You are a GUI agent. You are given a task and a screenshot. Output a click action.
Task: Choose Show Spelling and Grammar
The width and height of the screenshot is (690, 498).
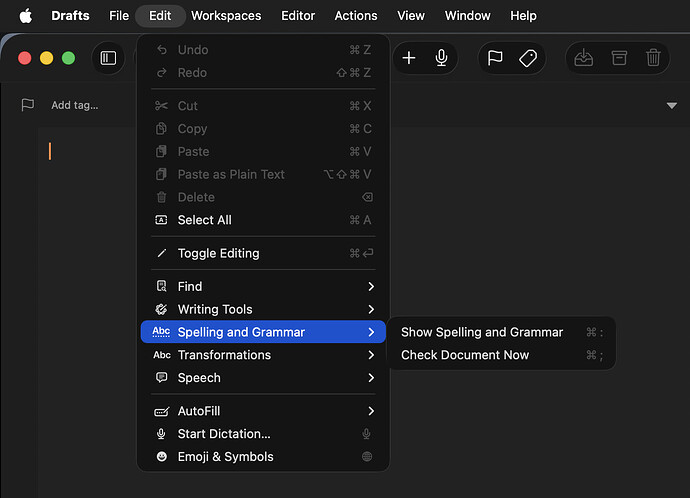[x=501, y=332]
